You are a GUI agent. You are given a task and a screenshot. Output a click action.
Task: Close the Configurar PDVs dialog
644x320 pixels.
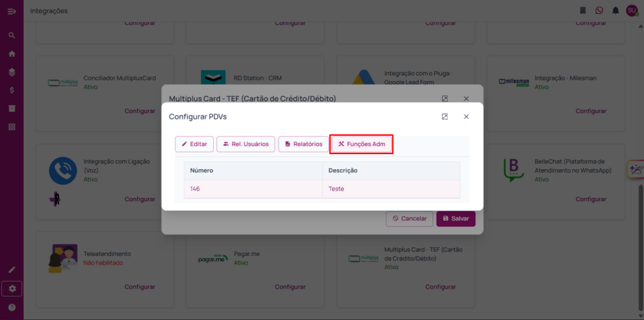(x=466, y=116)
